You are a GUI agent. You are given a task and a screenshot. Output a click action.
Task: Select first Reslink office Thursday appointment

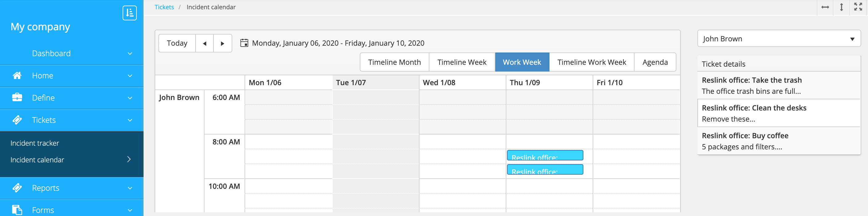[545, 156]
